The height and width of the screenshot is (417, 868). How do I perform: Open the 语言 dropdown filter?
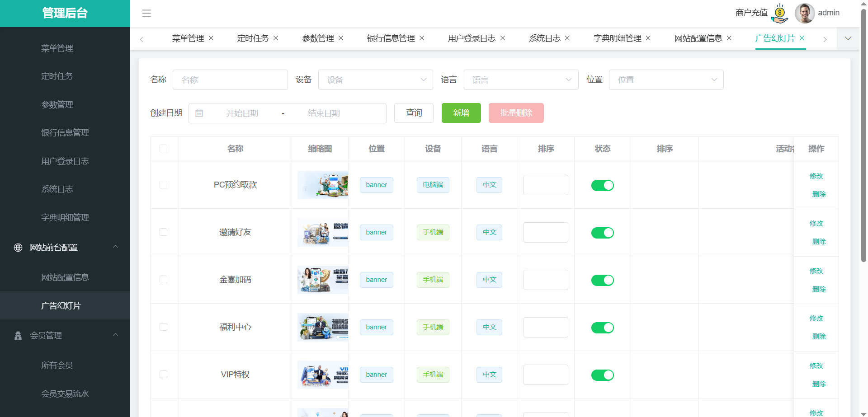[521, 80]
